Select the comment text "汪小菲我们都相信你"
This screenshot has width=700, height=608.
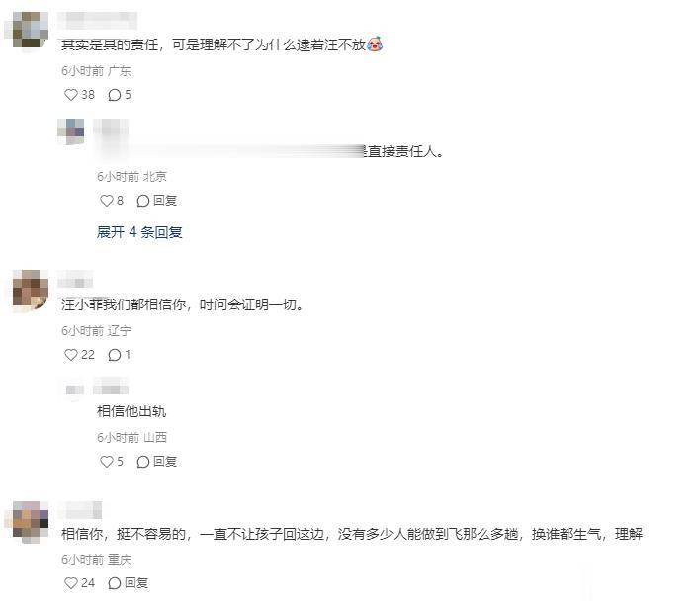click(x=124, y=304)
